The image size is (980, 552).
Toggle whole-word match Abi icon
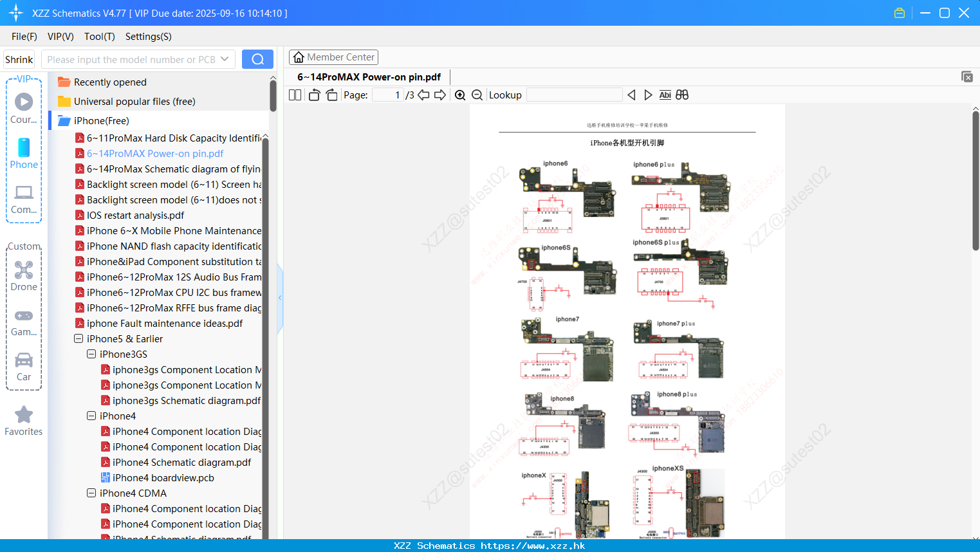click(x=665, y=95)
